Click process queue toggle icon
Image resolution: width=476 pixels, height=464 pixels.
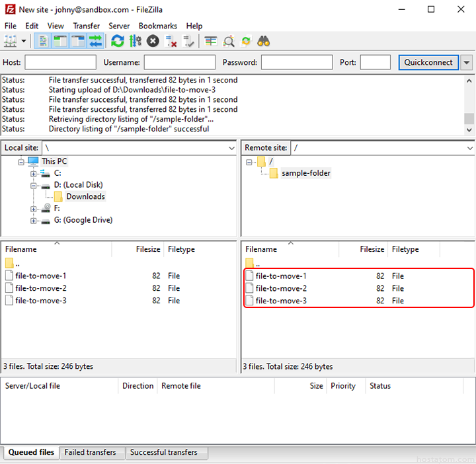click(x=136, y=41)
